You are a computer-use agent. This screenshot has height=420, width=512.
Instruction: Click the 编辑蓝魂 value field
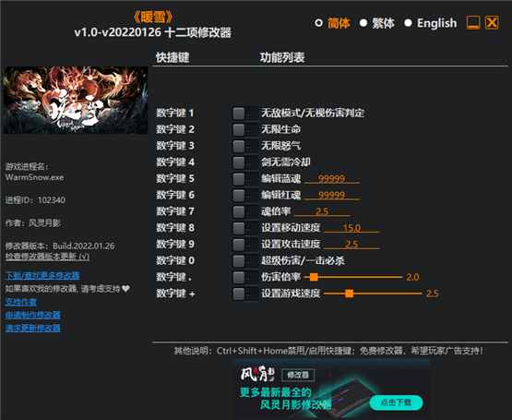click(x=332, y=179)
